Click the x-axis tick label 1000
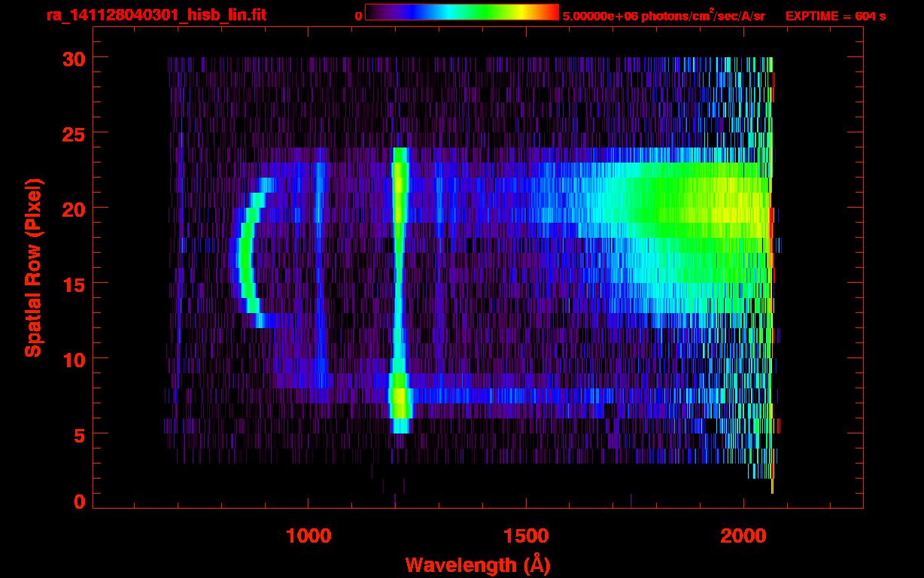 (x=309, y=536)
